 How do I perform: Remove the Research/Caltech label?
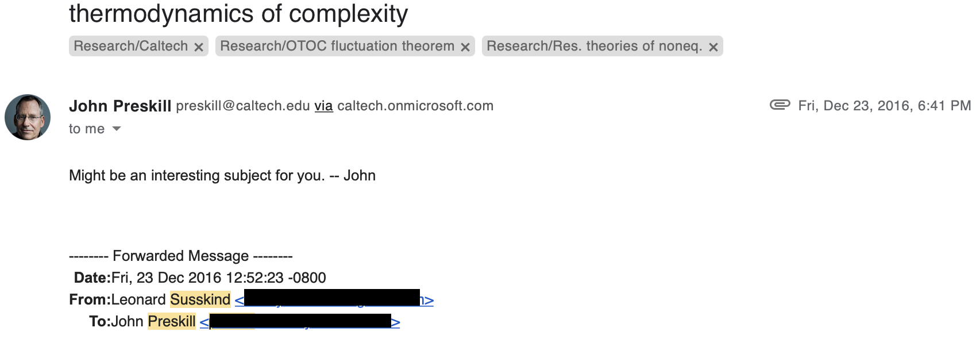pos(199,47)
